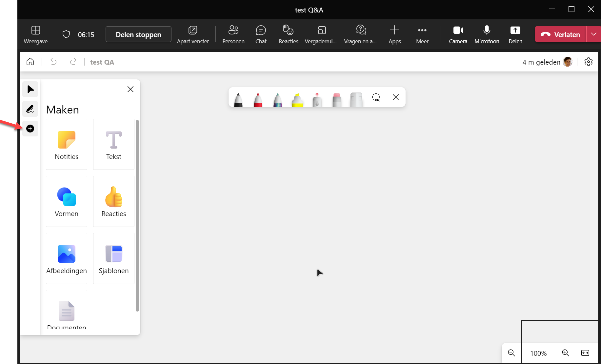Select the laser pointer tool
This screenshot has height=364, width=601.
tap(317, 99)
